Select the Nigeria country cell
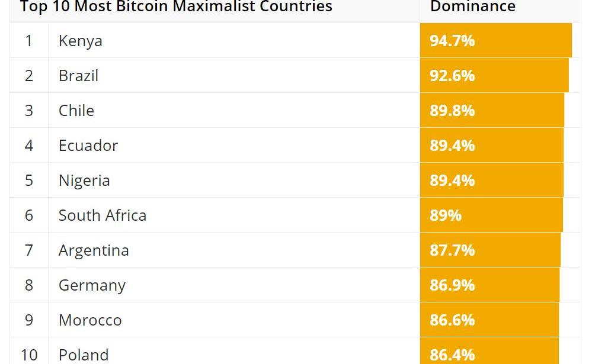 tap(84, 181)
